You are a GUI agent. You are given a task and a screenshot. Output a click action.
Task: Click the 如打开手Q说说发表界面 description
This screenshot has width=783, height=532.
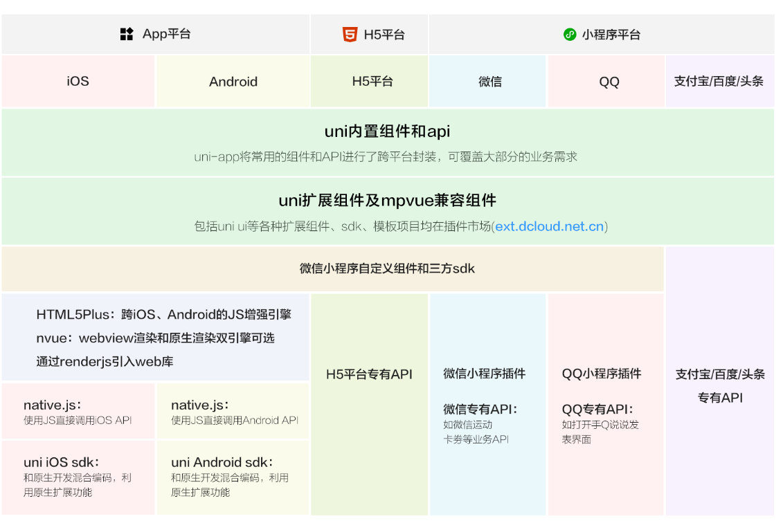pyautogui.click(x=600, y=432)
